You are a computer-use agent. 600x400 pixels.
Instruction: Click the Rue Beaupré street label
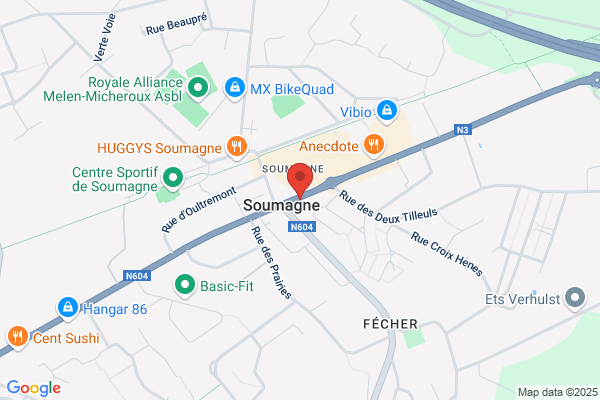click(176, 24)
